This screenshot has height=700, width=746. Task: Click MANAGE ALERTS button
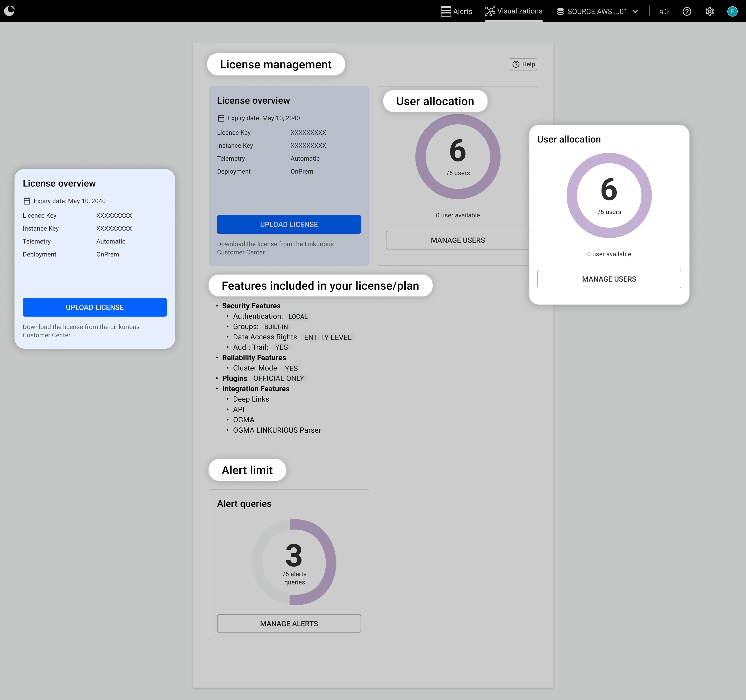[x=289, y=623]
